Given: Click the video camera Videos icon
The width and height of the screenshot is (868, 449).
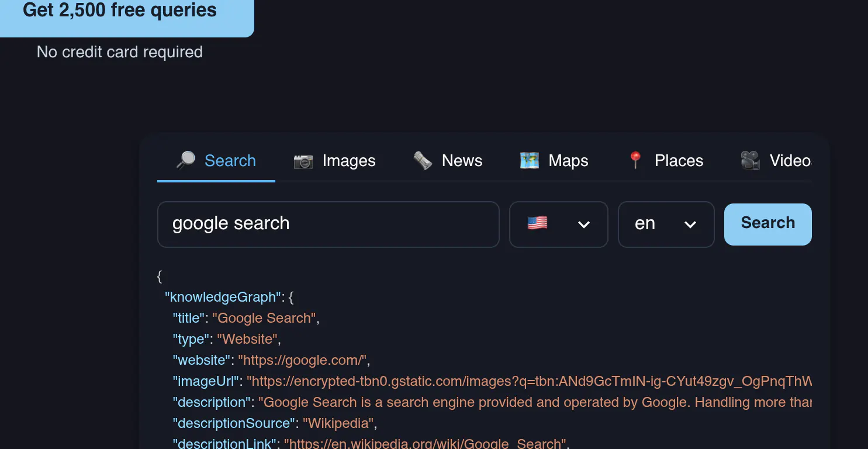Looking at the screenshot, I should pyautogui.click(x=751, y=161).
